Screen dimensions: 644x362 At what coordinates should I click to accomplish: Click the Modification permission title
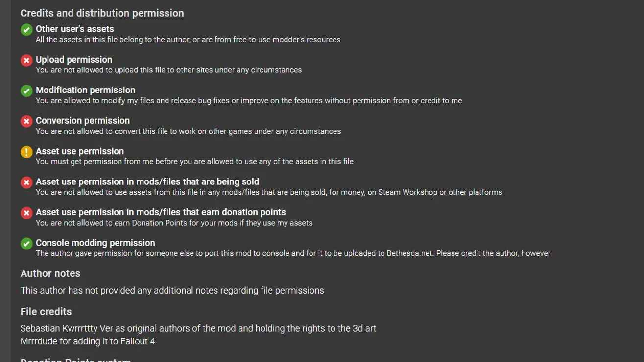[86, 90]
